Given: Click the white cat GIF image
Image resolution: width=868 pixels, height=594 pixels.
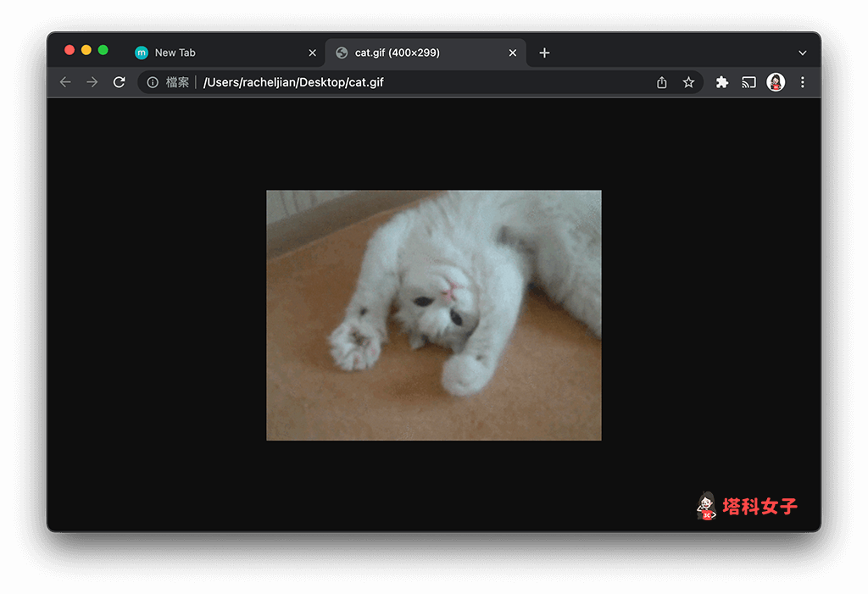Looking at the screenshot, I should point(433,314).
